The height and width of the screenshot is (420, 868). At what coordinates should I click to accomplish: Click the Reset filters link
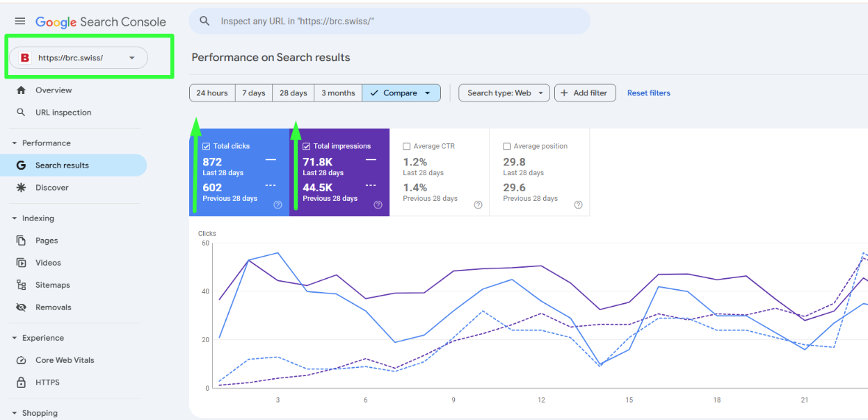[x=648, y=93]
